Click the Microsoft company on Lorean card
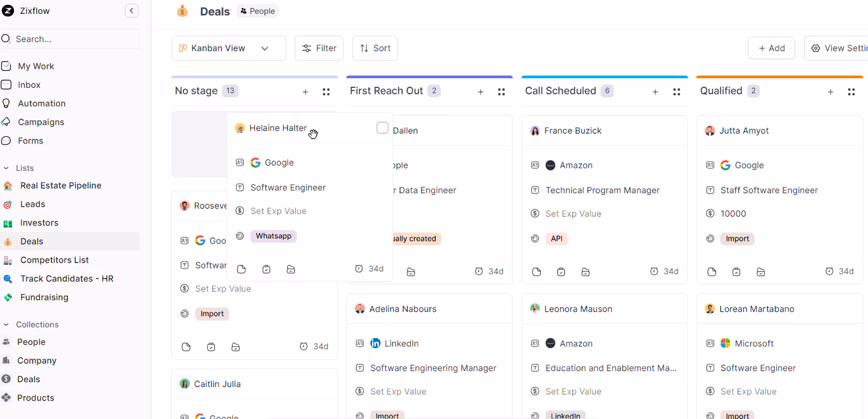 (754, 343)
